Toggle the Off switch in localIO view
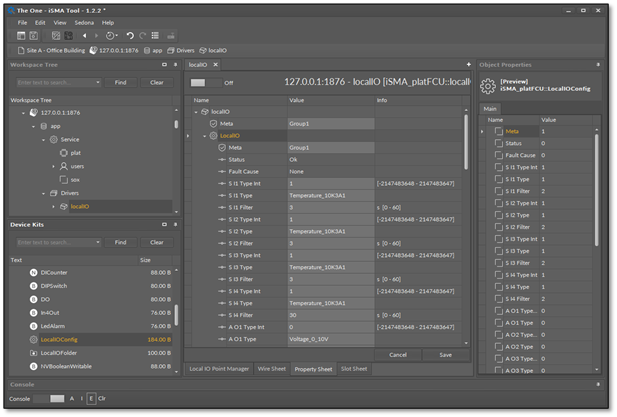 click(204, 83)
